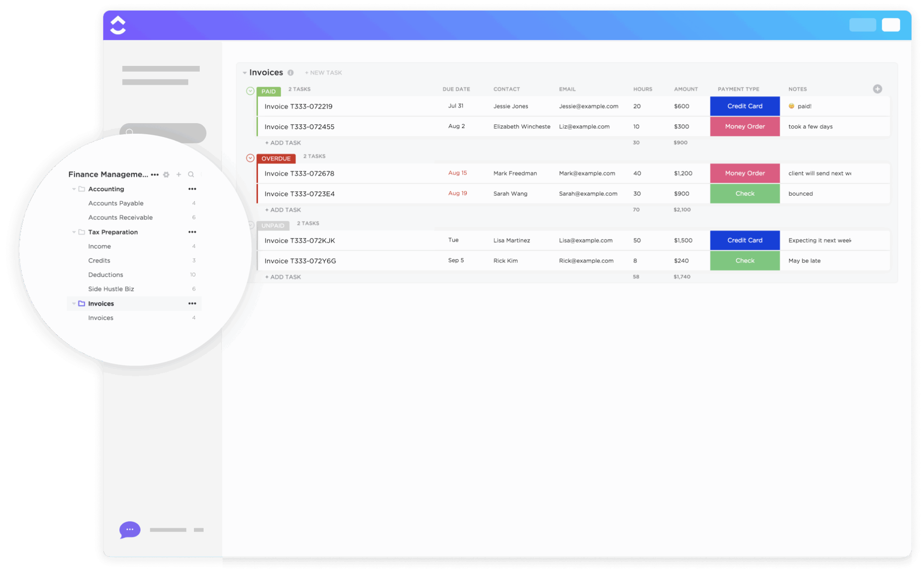924x571 pixels.
Task: Toggle the OVERDUE group collapse circle
Action: point(250,158)
